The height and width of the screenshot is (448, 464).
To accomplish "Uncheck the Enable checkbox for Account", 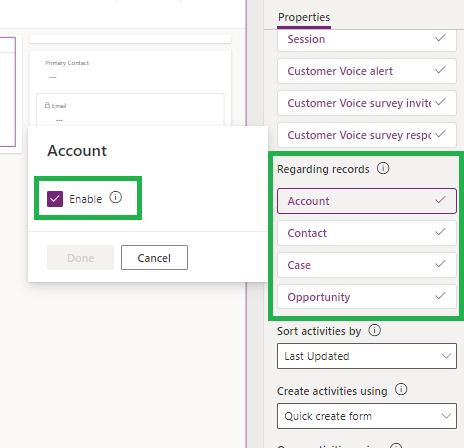I will [55, 199].
